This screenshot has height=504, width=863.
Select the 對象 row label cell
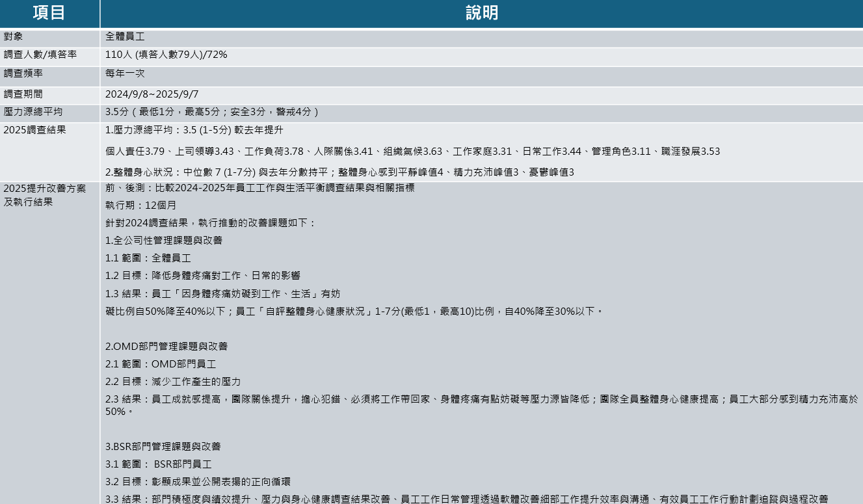[x=18, y=37]
